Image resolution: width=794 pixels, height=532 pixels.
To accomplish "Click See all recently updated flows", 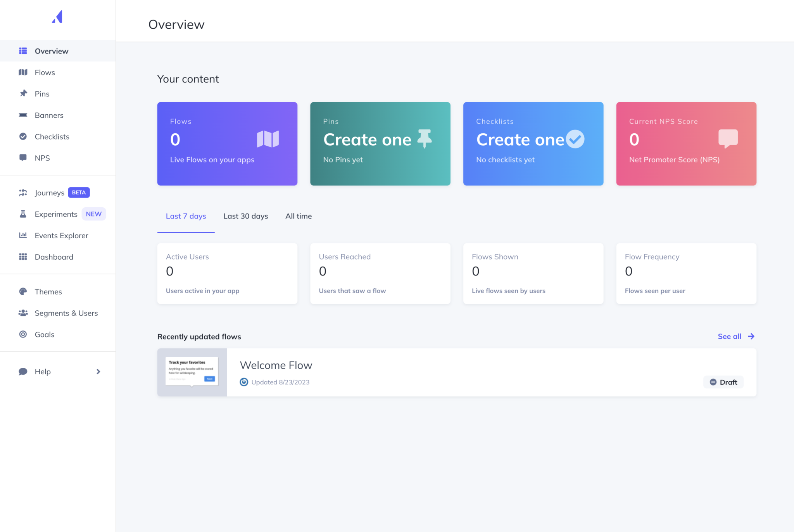I will point(729,336).
